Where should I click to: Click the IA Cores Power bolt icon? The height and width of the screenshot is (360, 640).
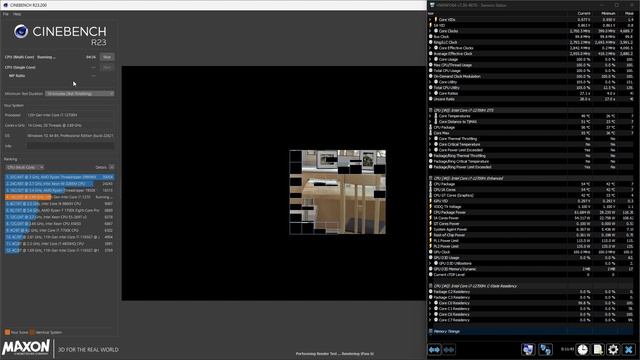tap(431, 218)
